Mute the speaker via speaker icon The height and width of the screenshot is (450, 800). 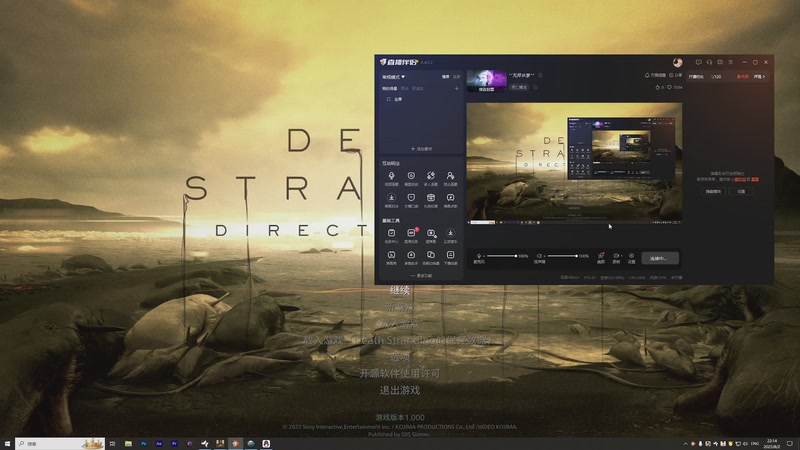click(539, 256)
